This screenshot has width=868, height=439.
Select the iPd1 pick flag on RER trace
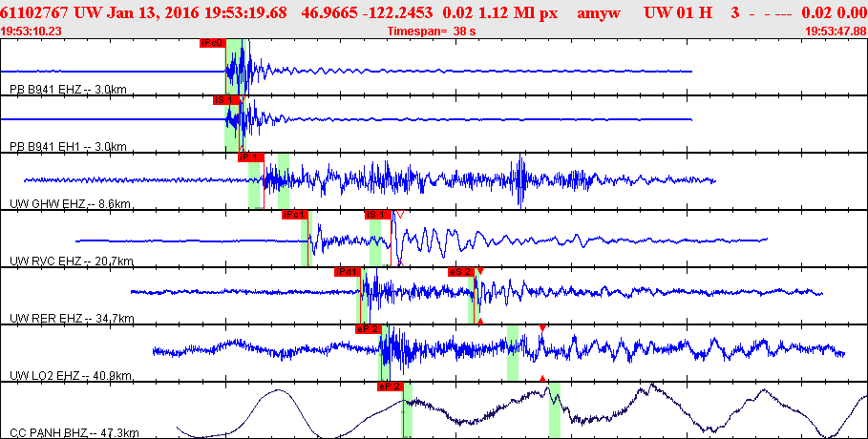pos(348,272)
